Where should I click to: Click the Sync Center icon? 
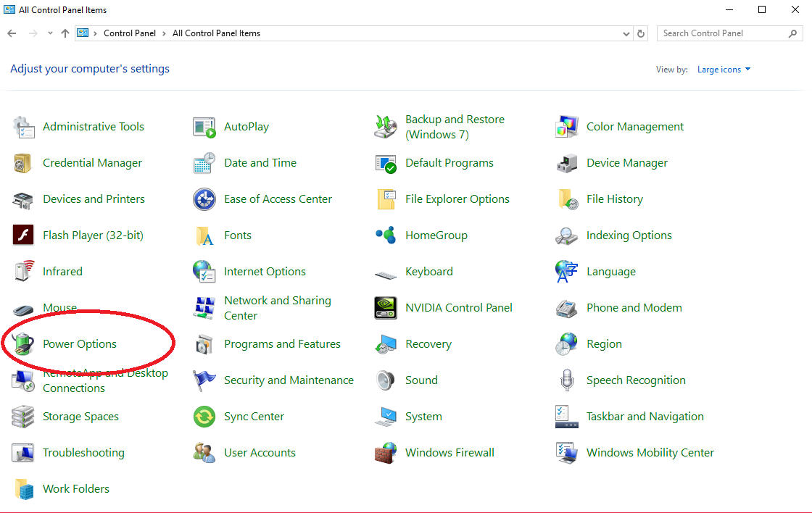[204, 417]
